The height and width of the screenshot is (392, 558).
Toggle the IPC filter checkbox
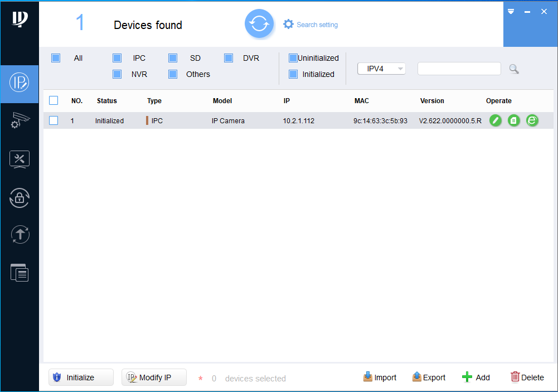click(x=117, y=58)
